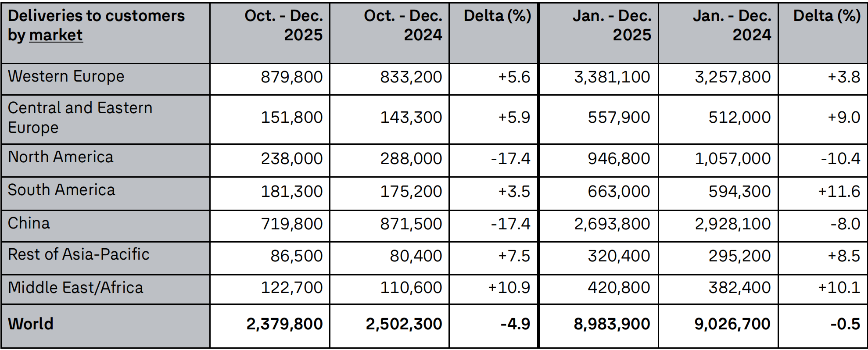Click the North America value 1,057,000
Image resolution: width=868 pixels, height=350 pixels.
click(732, 159)
